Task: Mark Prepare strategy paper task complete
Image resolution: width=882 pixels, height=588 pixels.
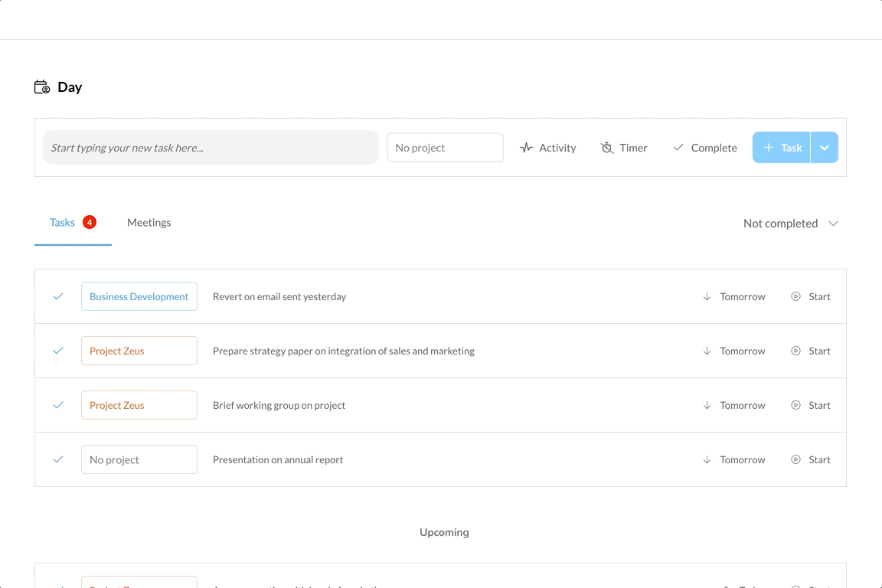Action: click(x=58, y=351)
